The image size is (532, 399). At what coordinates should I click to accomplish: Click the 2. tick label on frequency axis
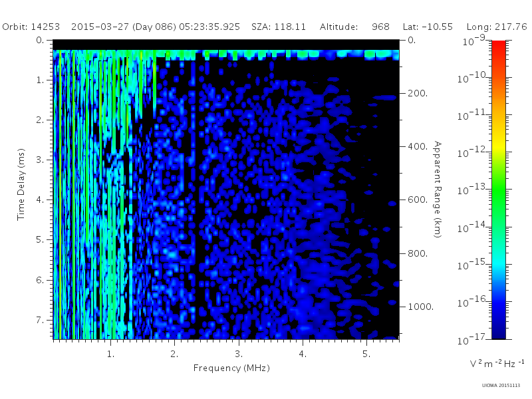(174, 354)
